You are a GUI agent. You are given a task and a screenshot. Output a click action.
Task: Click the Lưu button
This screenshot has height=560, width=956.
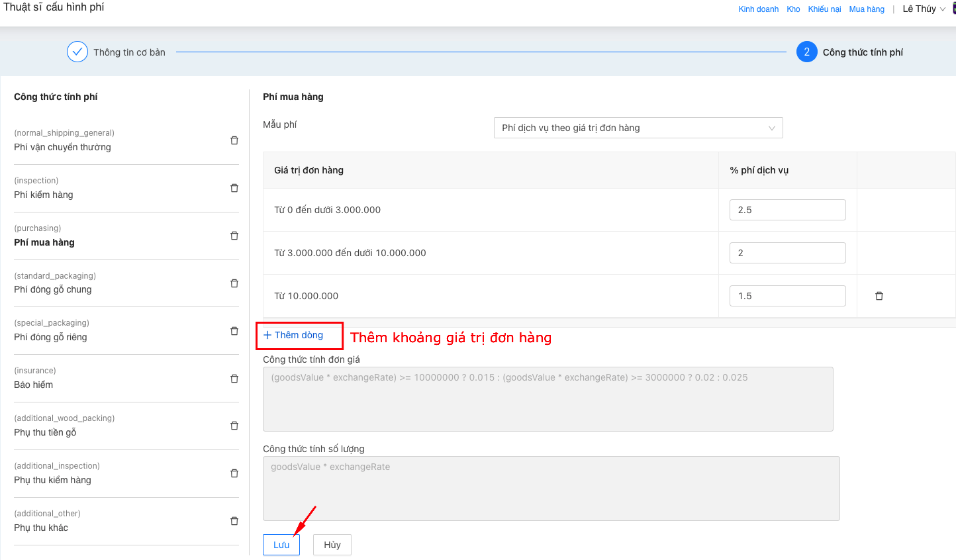point(281,545)
